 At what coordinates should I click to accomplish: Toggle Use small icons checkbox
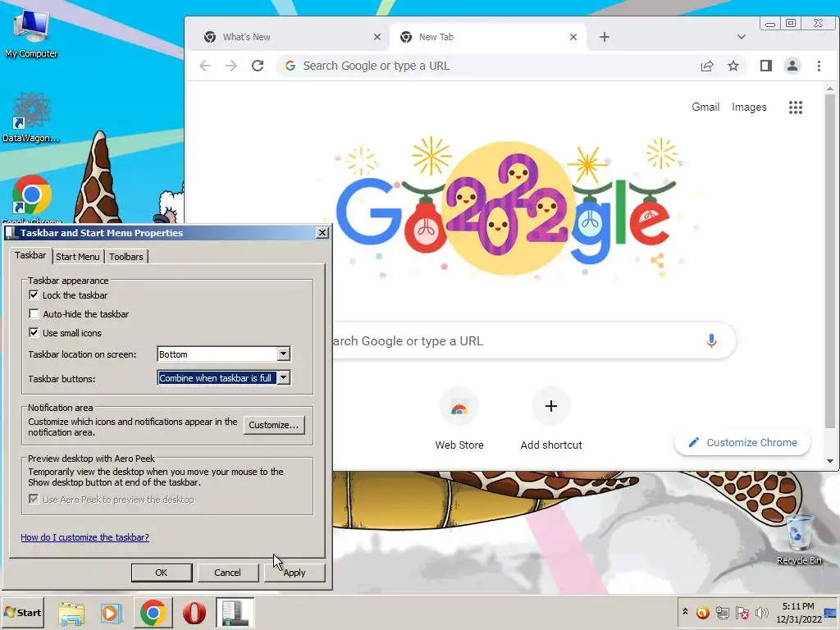coord(34,333)
